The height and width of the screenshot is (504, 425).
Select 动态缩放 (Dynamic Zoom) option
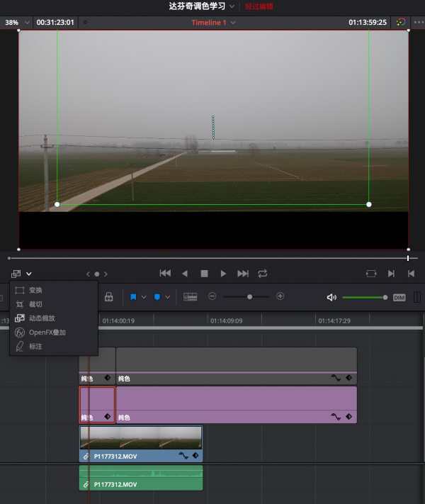pos(41,318)
